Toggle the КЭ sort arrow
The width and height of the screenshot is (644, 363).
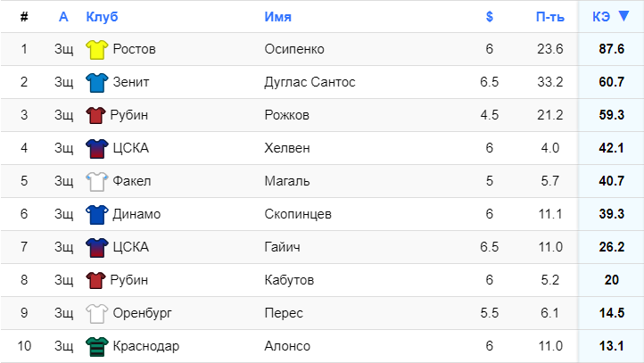[x=623, y=16]
